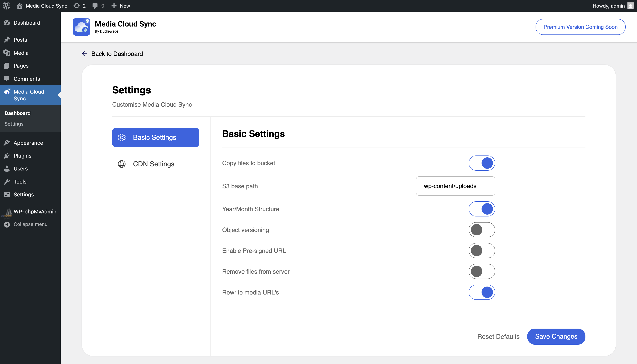Click the Media Cloud Sync plugin logo

81,27
